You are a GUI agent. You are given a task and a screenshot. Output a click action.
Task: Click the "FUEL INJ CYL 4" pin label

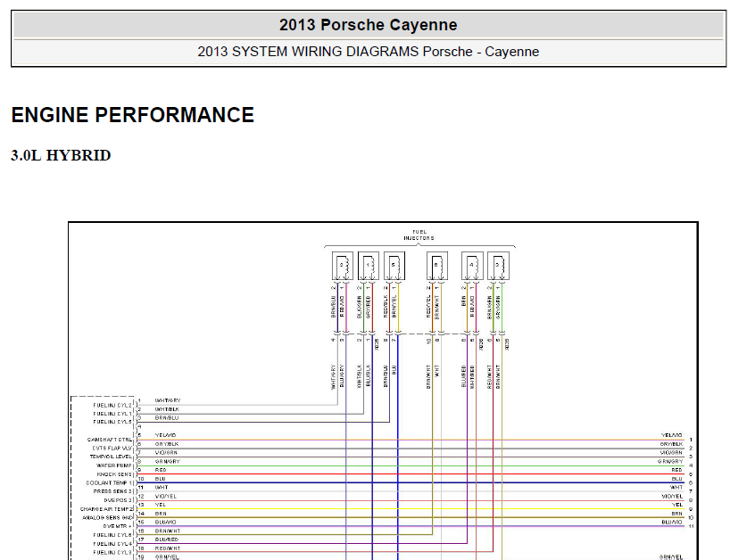[112, 544]
